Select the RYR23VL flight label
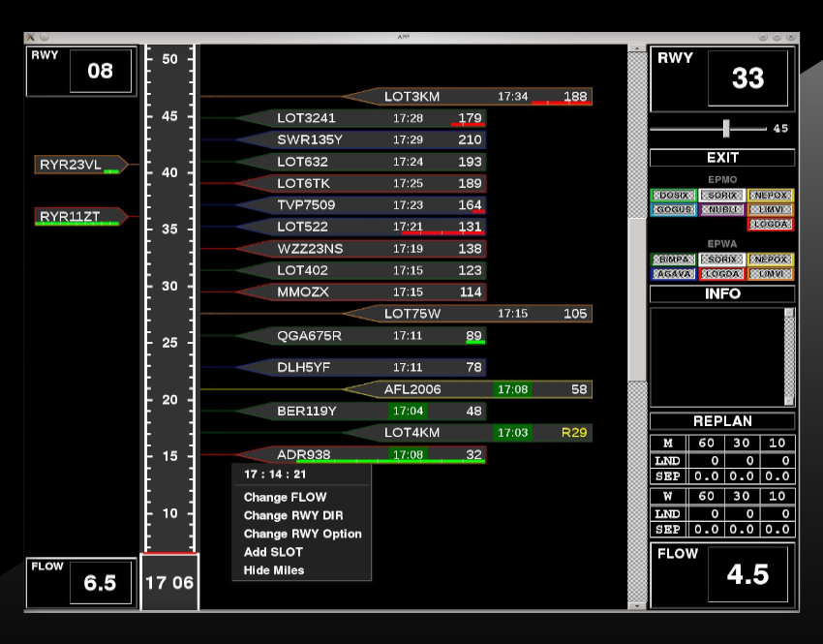The width and height of the screenshot is (823, 644). [77, 165]
